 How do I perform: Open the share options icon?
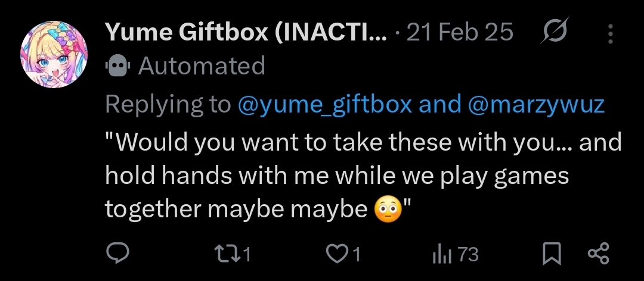(598, 255)
